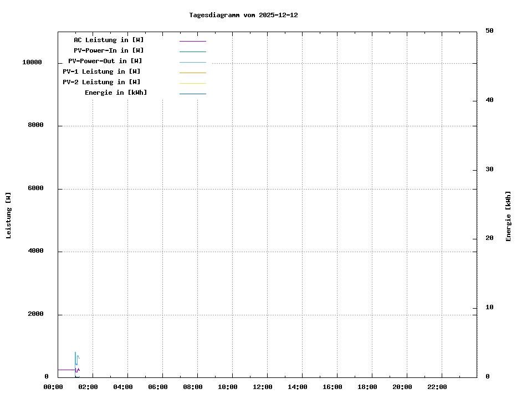Click the 50 energy axis tick label
The width and height of the screenshot is (532, 399).
489,31
